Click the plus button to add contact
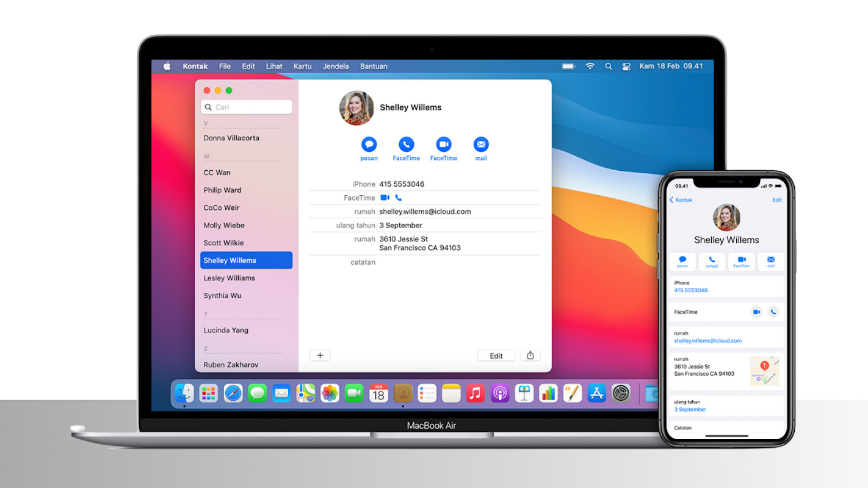 [320, 356]
